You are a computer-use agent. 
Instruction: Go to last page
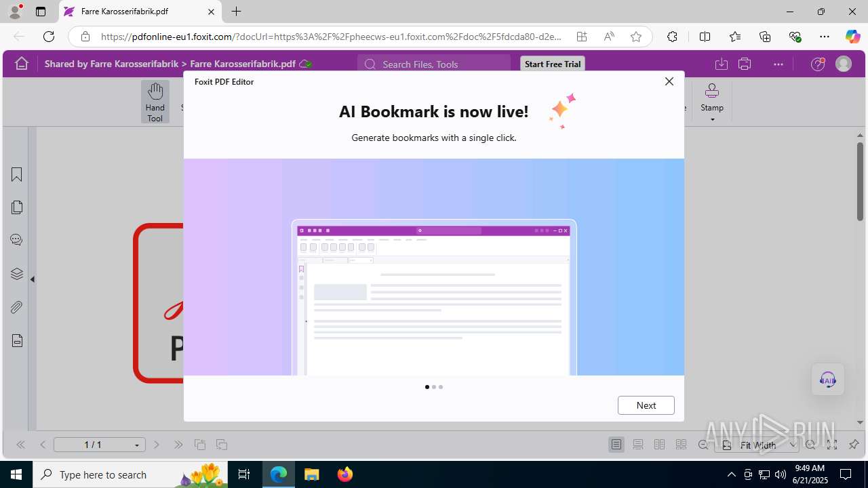[x=178, y=445]
